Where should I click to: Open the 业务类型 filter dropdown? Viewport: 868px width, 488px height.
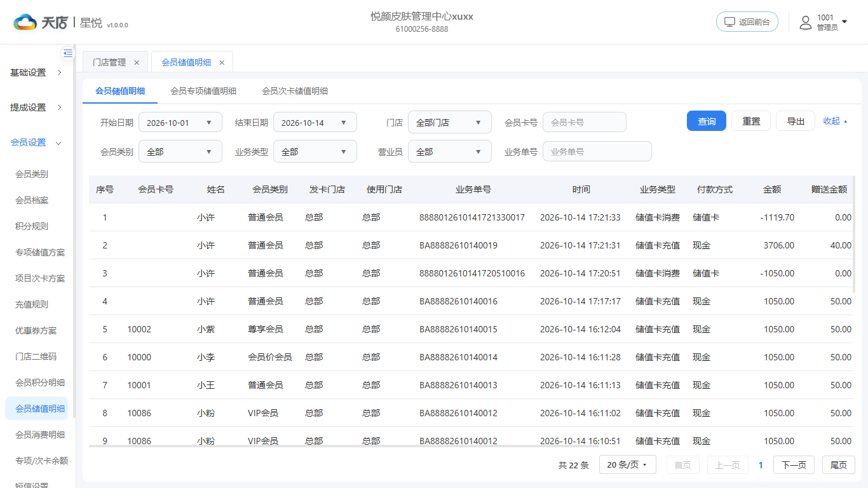(315, 152)
